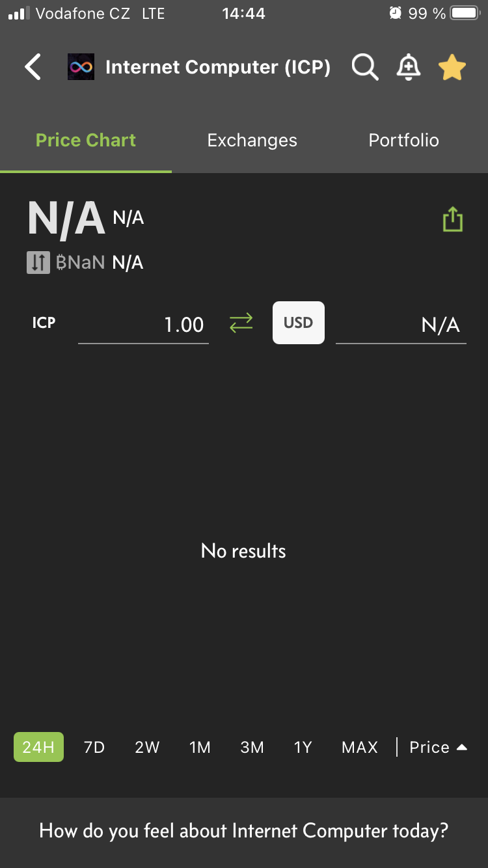Open the Portfolio tab

coord(403,141)
